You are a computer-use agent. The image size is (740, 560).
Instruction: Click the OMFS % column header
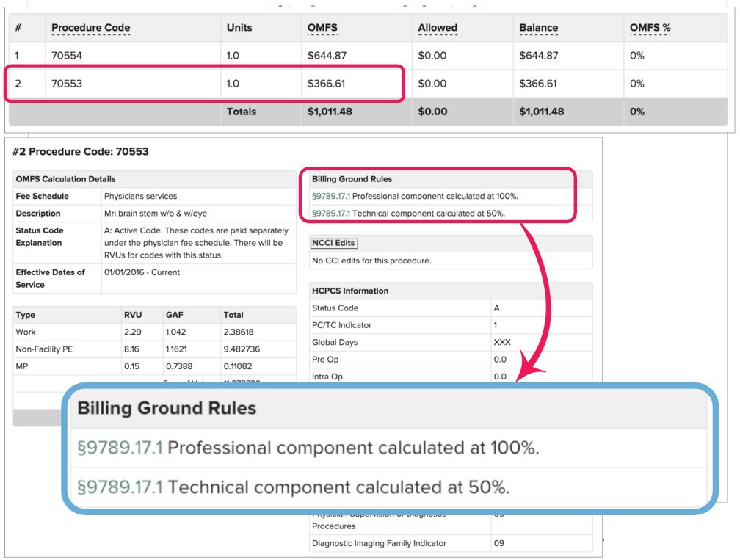pos(650,28)
